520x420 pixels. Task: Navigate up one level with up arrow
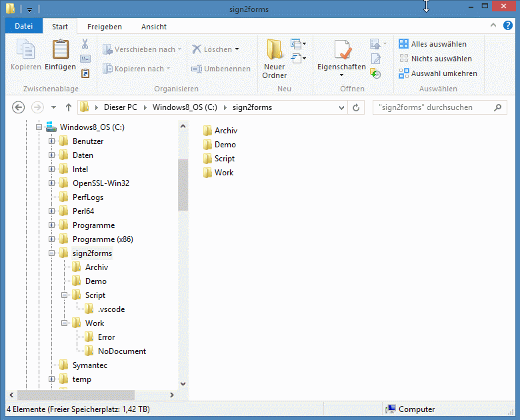[x=69, y=107]
